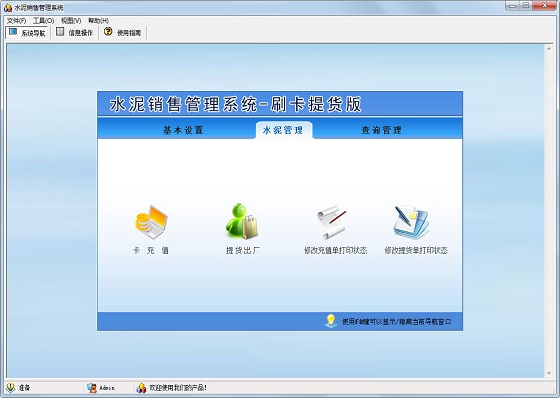Click the 准备 status bar icon
The image size is (560, 398).
pos(11,387)
